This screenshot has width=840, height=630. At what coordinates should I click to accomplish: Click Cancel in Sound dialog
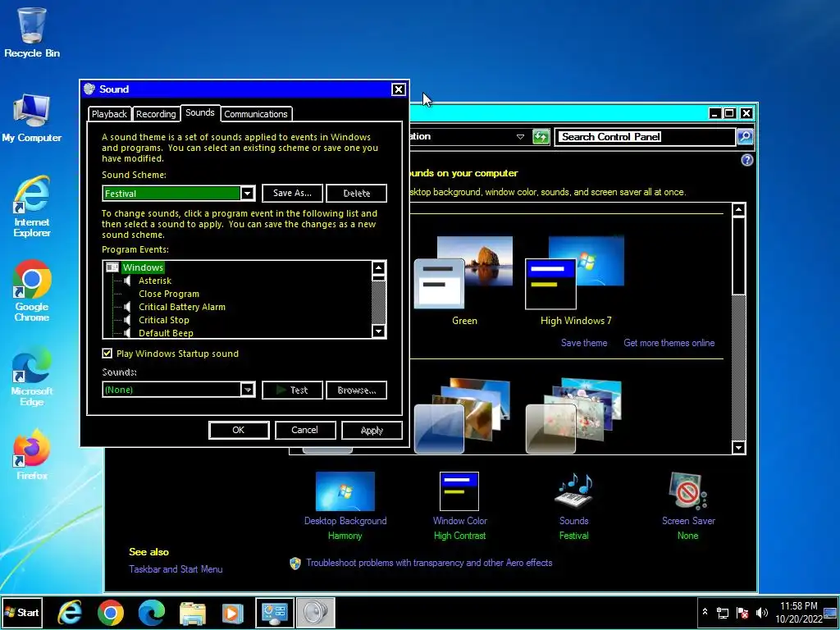tap(305, 430)
